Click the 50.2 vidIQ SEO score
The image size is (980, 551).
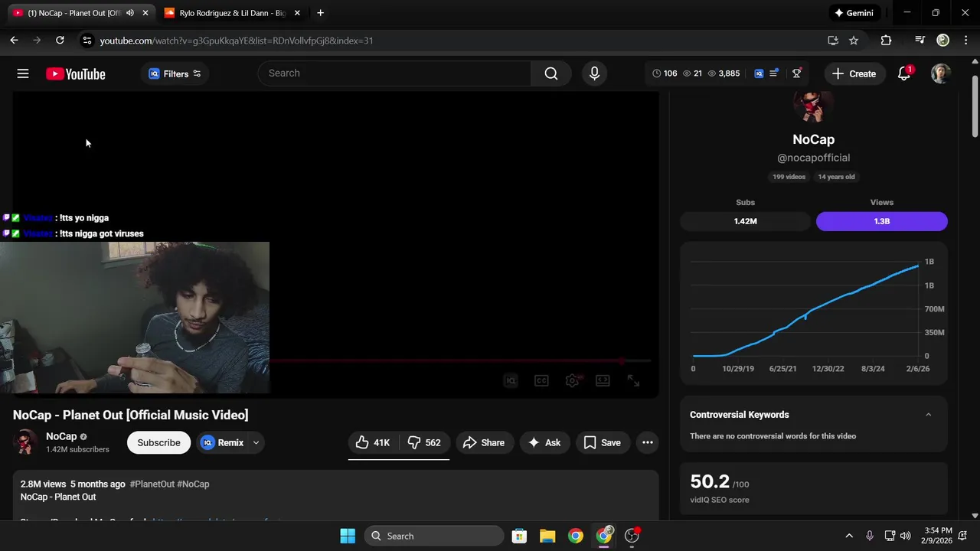point(710,481)
